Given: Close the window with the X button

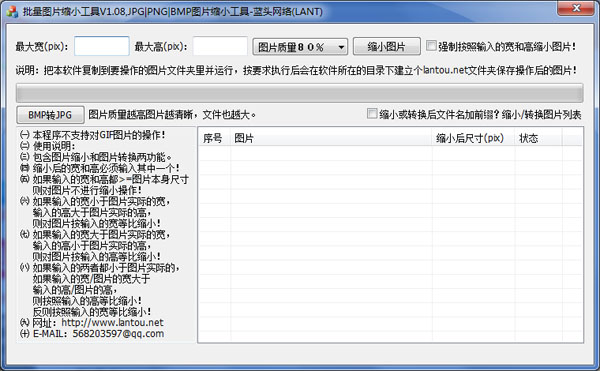Looking at the screenshot, I should [576, 8].
